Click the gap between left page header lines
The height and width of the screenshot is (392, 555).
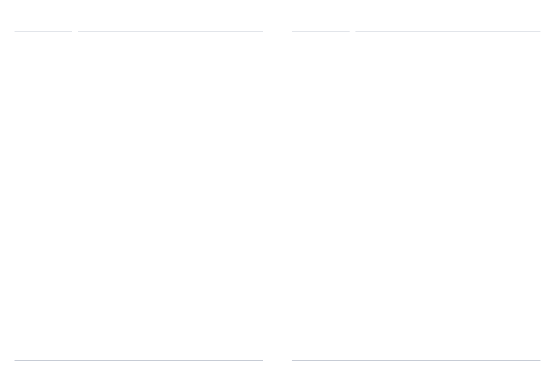[75, 31]
